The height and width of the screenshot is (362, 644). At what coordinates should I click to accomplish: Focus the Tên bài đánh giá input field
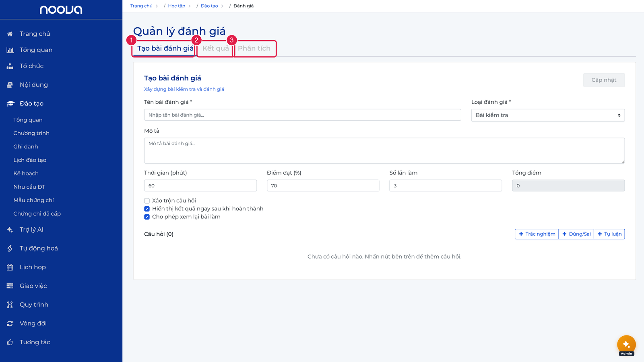pos(303,115)
